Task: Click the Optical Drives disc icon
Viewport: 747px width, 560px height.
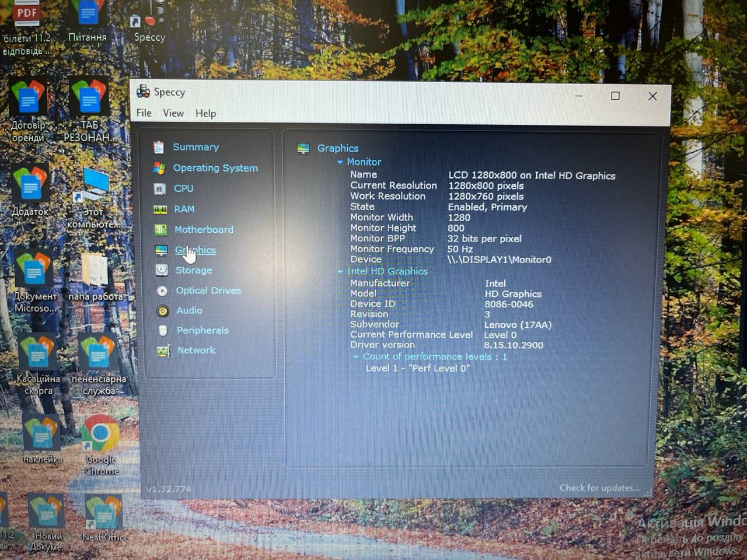Action: [x=162, y=290]
